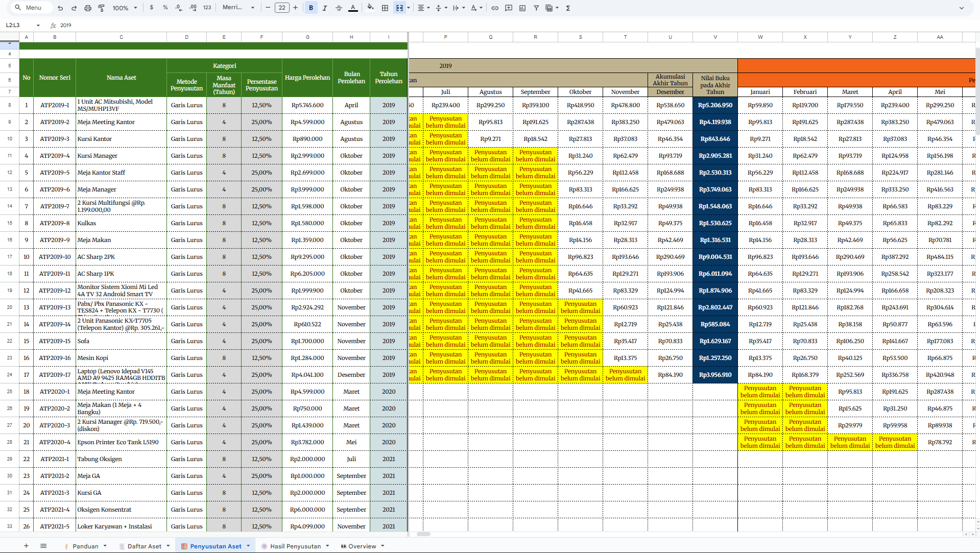Image resolution: width=980 pixels, height=553 pixels.
Task: Click the functions sigma icon
Action: (x=568, y=8)
